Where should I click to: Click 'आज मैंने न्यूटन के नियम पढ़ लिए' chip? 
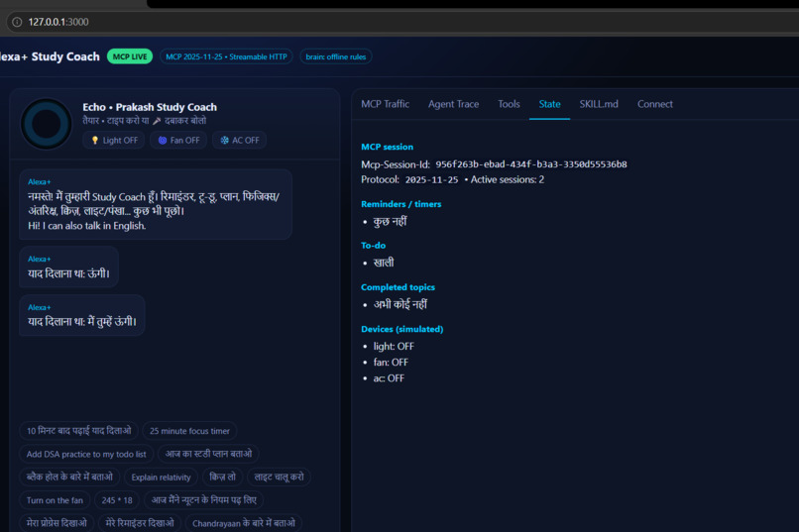point(204,500)
